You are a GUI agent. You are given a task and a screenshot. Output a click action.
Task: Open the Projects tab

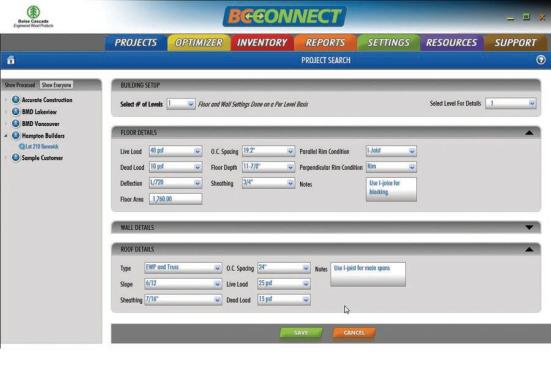(x=136, y=43)
